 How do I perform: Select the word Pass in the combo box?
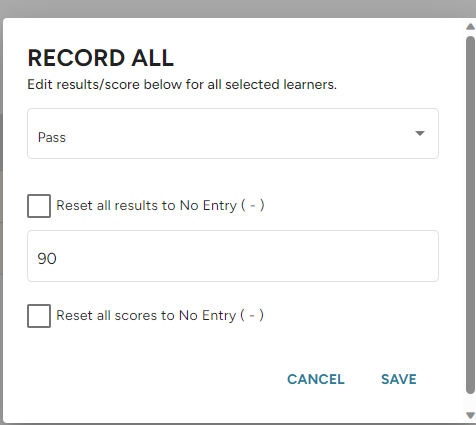pos(52,137)
